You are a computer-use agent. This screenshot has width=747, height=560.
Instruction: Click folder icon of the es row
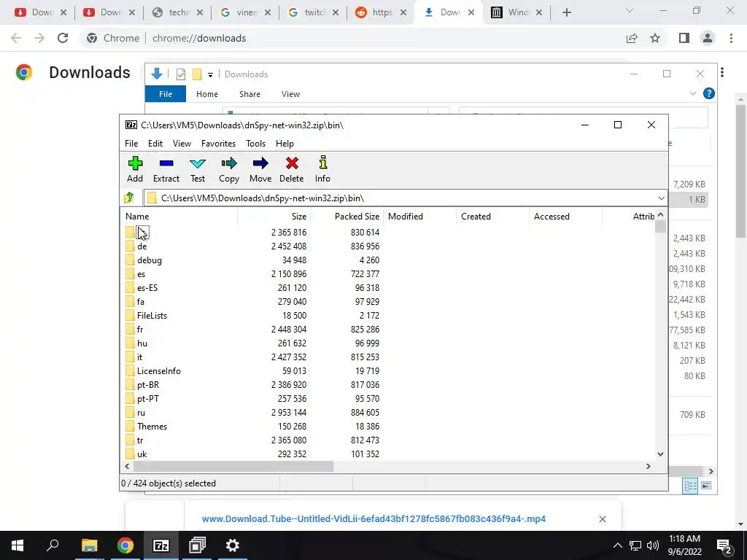[x=130, y=274]
